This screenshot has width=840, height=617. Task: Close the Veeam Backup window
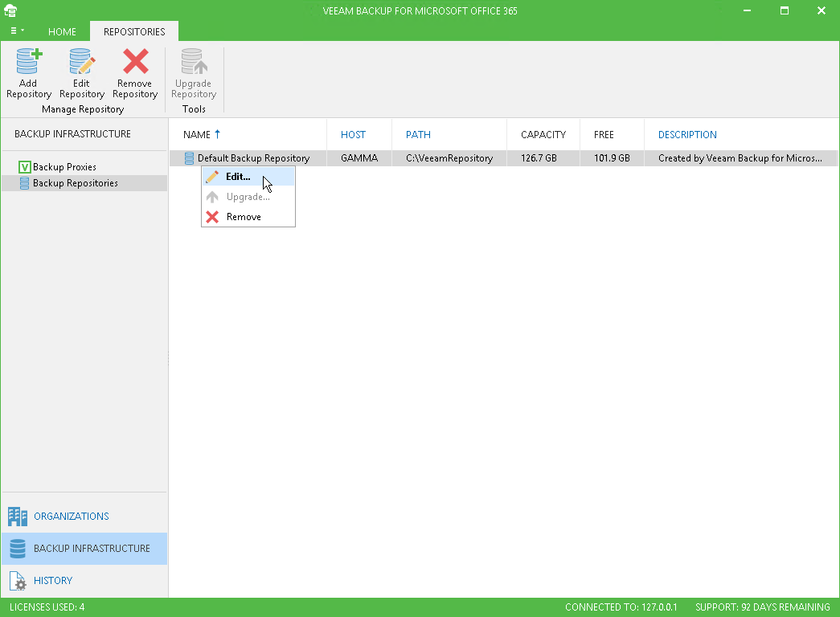(x=822, y=10)
